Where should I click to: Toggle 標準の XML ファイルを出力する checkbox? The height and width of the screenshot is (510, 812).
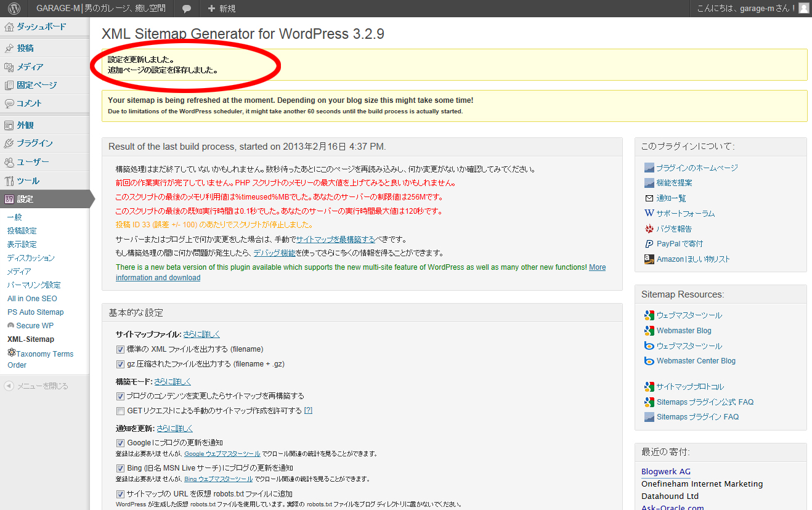point(120,349)
